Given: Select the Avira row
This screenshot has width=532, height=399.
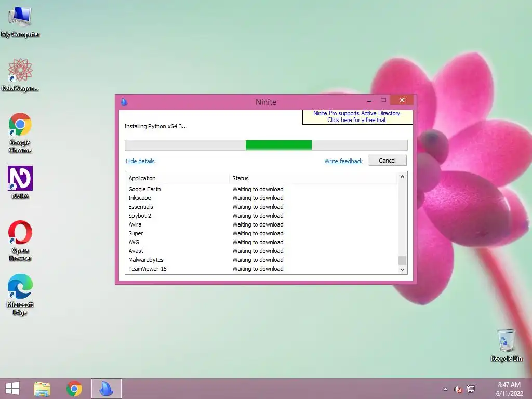Looking at the screenshot, I should pos(261,224).
